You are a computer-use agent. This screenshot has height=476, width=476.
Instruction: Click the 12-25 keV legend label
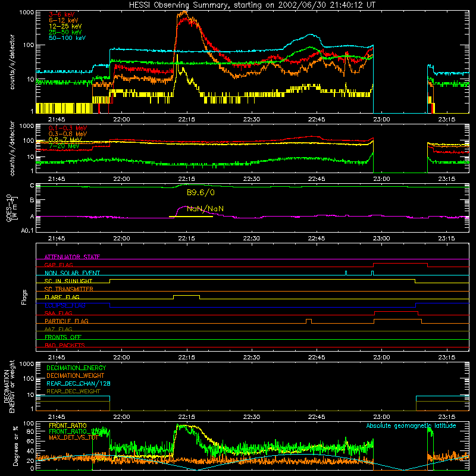click(65, 26)
